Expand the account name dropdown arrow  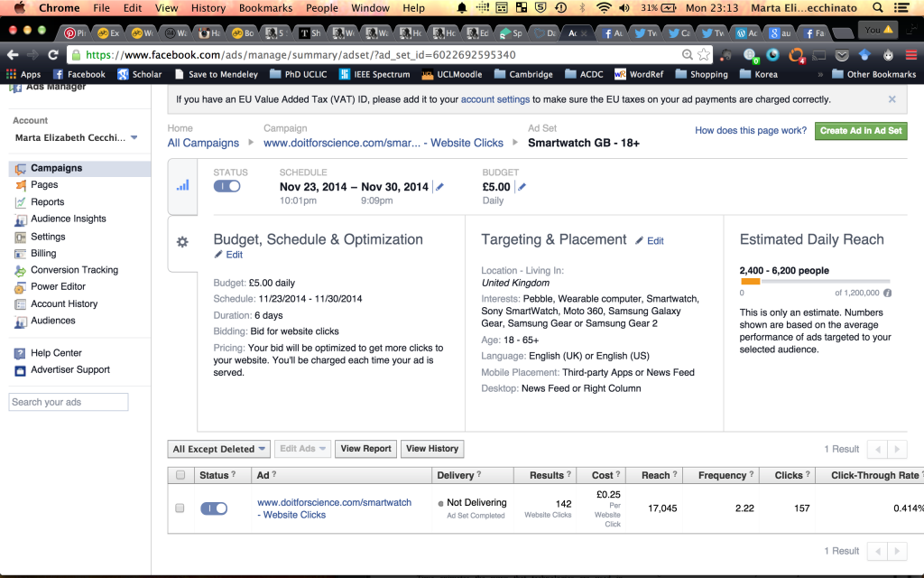click(134, 138)
